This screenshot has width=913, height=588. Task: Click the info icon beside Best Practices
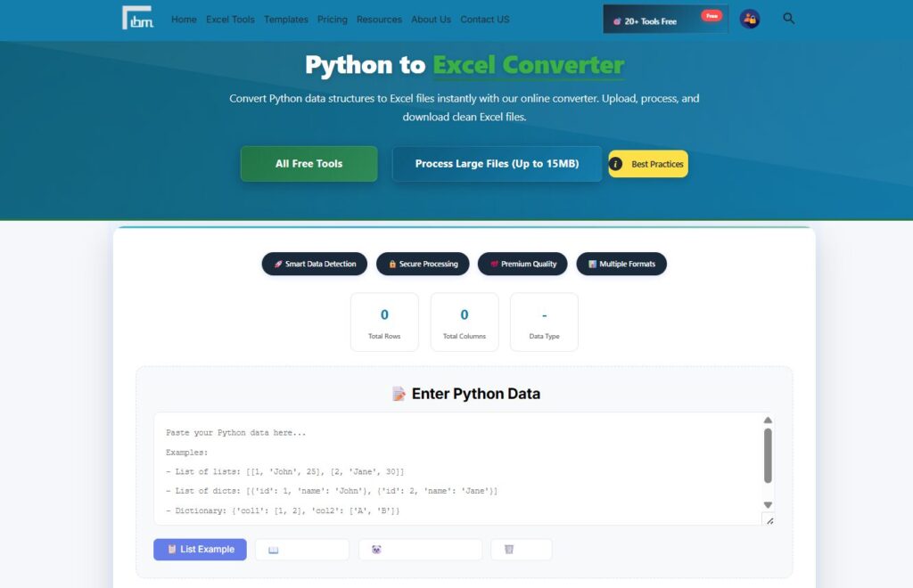616,163
